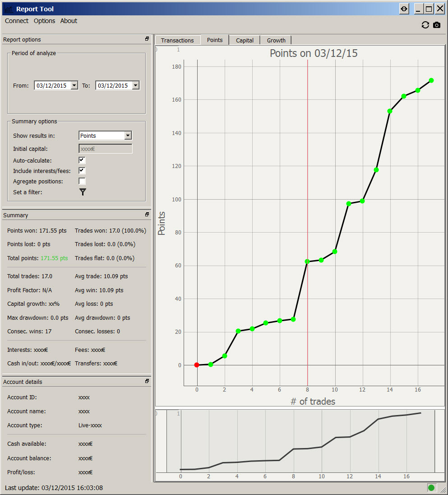Click the refresh icon in the top right
The height and width of the screenshot is (495, 448).
click(425, 25)
